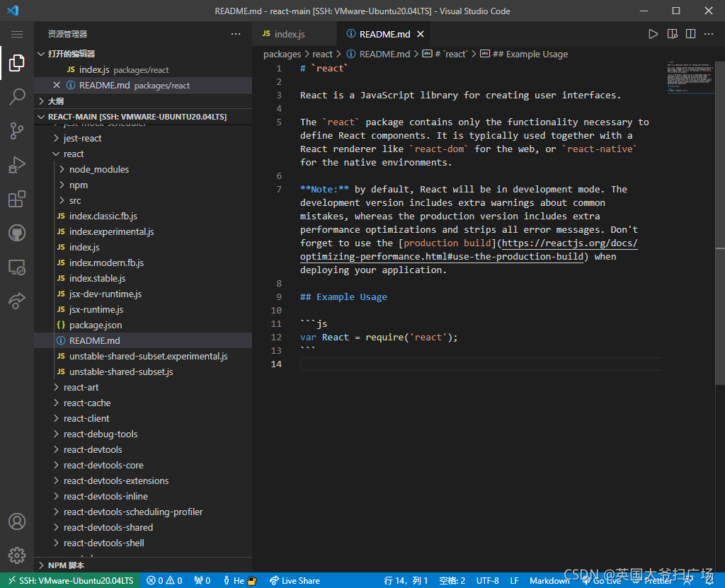Expand the react-devtools-core folder

(143, 465)
